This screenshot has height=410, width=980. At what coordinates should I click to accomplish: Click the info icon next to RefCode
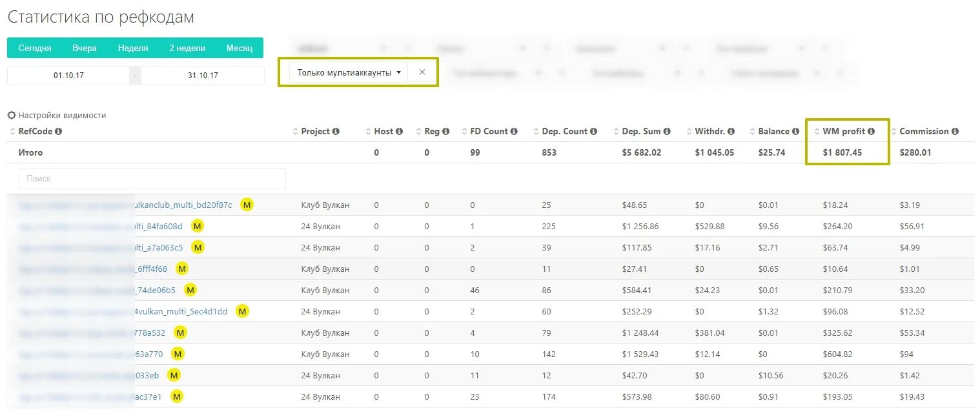[59, 131]
